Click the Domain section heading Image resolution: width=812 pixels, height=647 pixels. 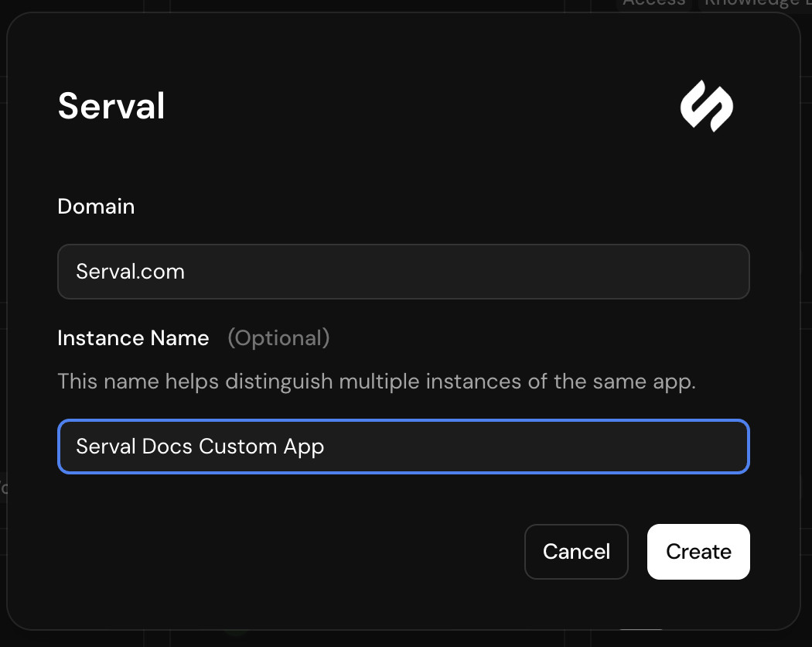pos(96,206)
